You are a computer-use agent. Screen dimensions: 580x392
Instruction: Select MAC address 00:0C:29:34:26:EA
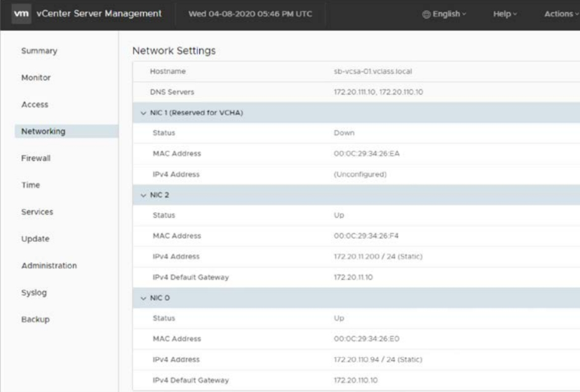(x=367, y=154)
